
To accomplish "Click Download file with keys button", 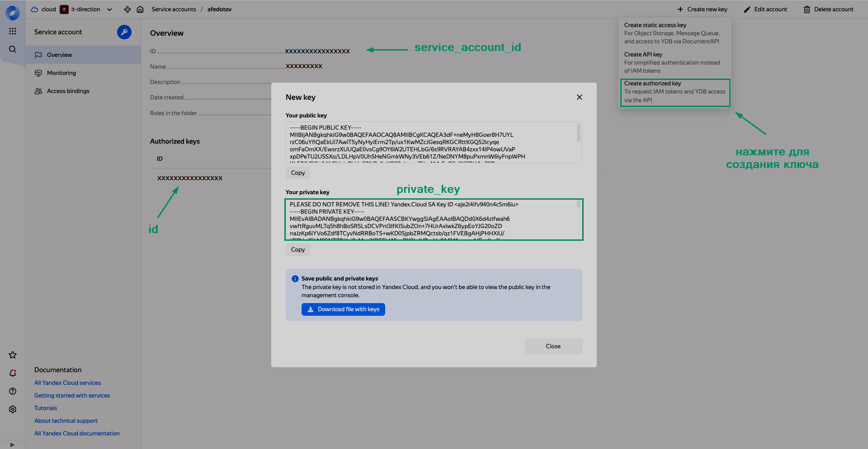I will coord(343,309).
